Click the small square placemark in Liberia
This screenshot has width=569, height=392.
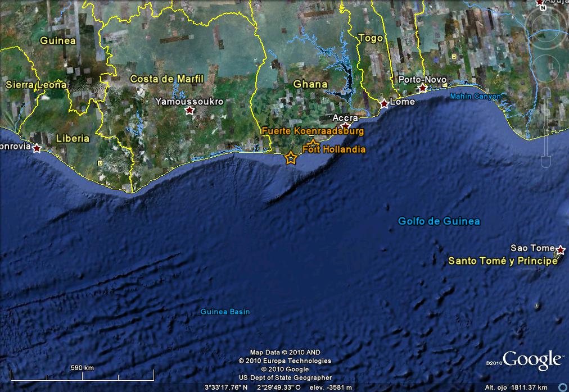100,163
